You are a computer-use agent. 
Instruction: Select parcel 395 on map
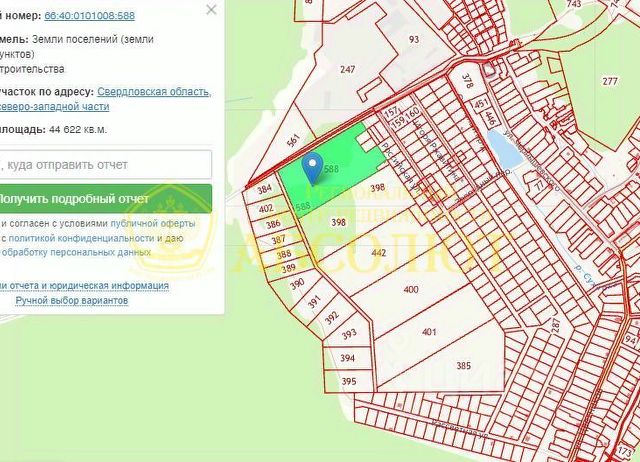click(x=349, y=382)
